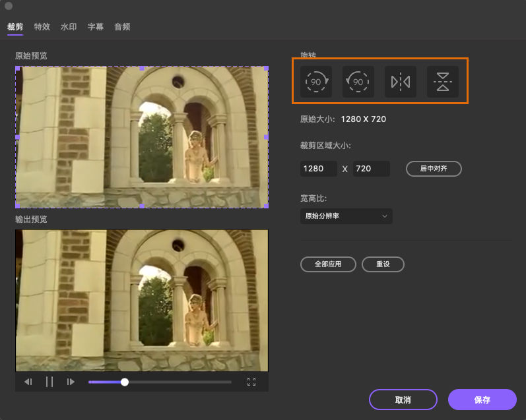Pause the preview playback

[49, 382]
